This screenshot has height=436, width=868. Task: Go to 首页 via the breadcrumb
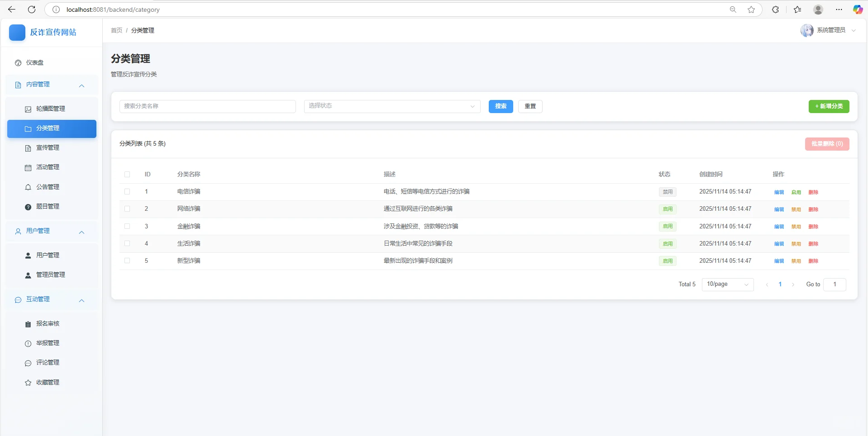pos(116,30)
